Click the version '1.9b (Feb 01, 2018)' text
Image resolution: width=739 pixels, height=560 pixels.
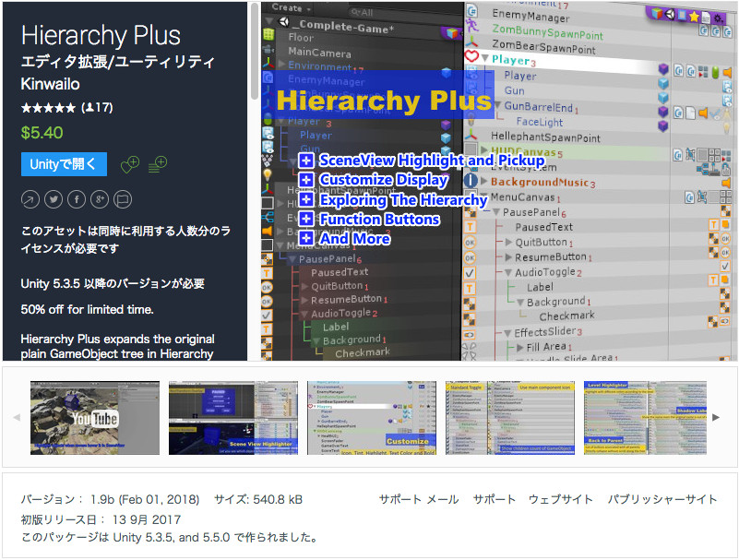(145, 499)
